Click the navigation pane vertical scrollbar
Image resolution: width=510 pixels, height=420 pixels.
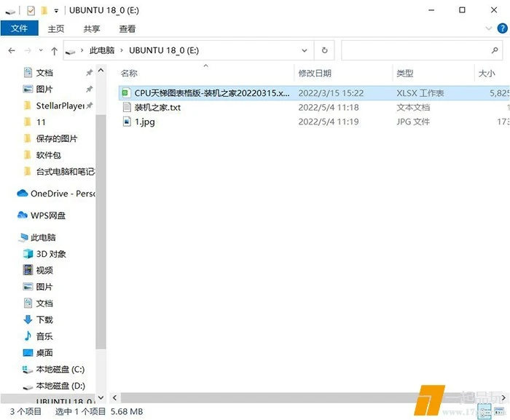(102, 218)
